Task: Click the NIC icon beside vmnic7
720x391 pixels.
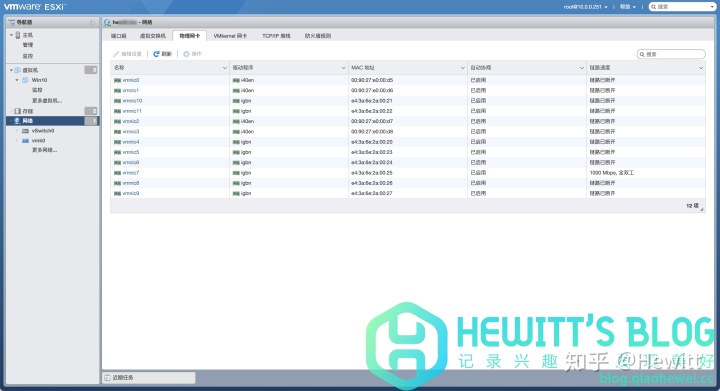Action: [118, 173]
